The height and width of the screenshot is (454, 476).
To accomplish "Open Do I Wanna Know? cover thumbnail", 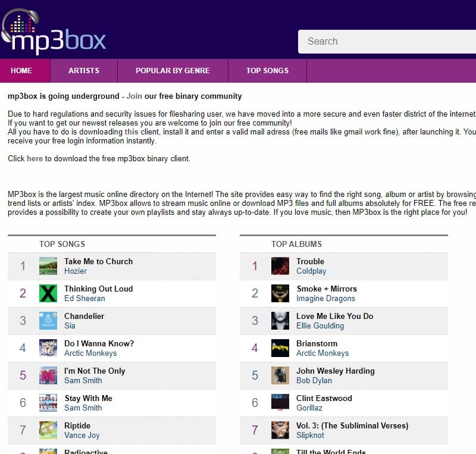I will pyautogui.click(x=48, y=348).
